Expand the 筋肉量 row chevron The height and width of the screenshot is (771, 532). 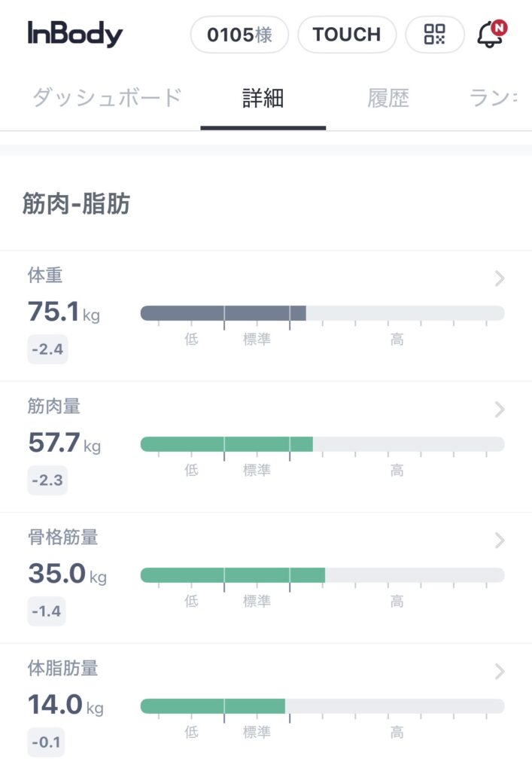(x=499, y=410)
